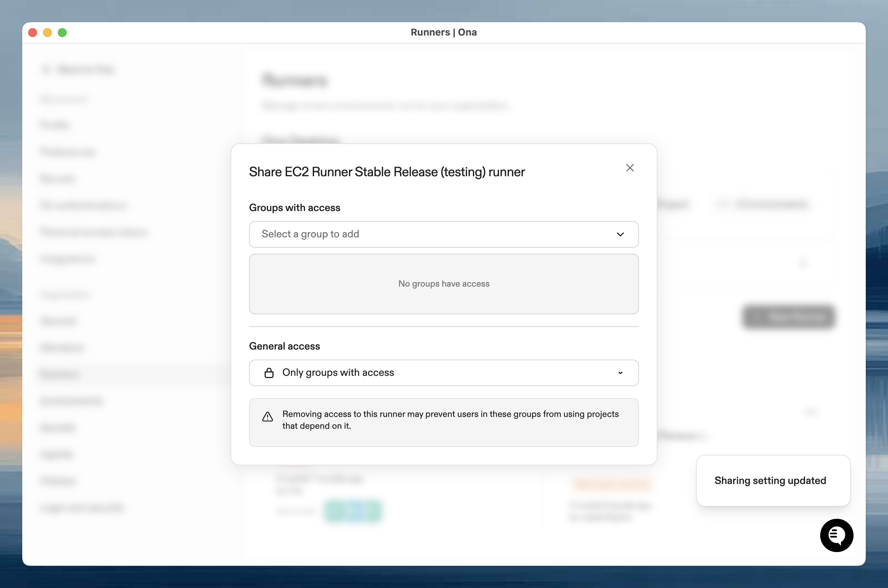Viewport: 888px width, 588px height.
Task: Click the 'Runners | Ona' title bar text
Action: tap(444, 32)
